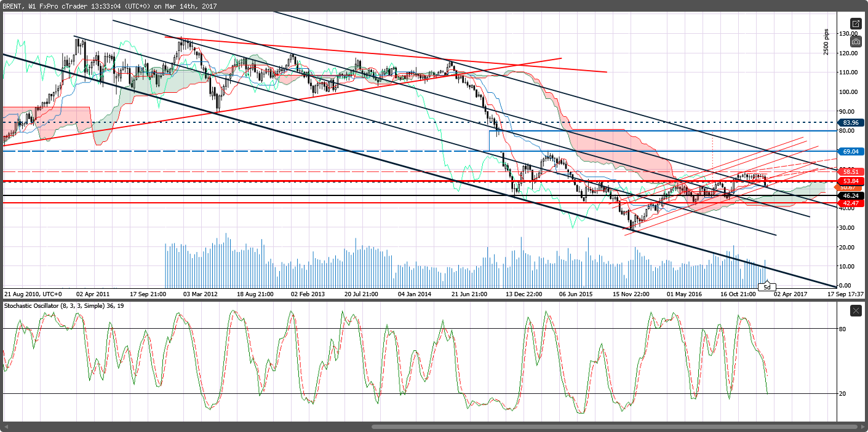Click the Stochastic Oscillator indicator title

point(63,305)
